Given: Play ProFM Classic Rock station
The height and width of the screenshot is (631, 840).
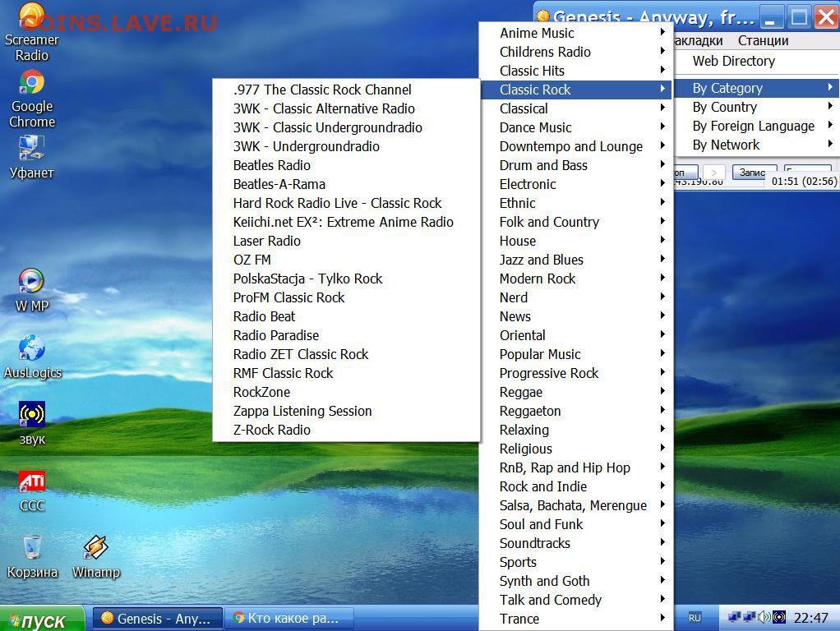Looking at the screenshot, I should (x=346, y=297).
